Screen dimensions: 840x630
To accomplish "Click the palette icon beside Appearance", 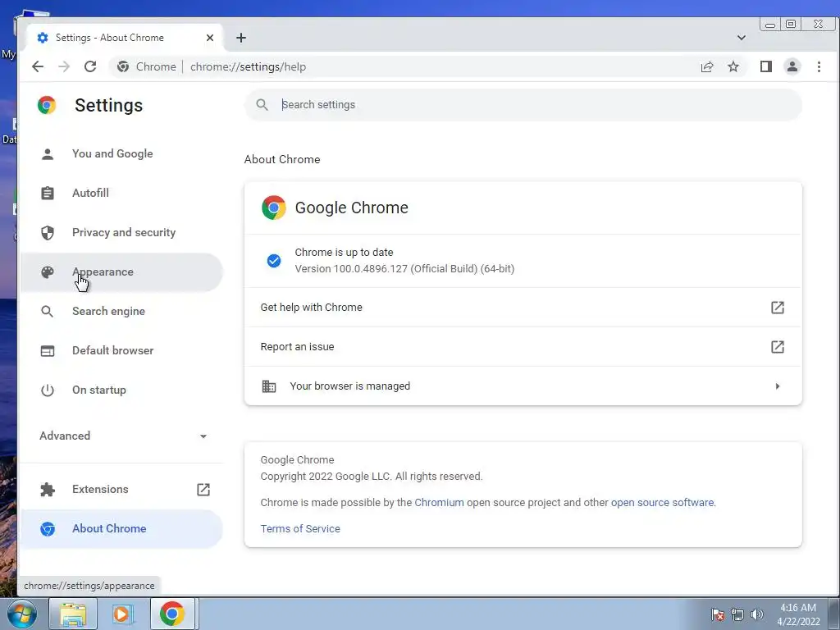I will (48, 272).
